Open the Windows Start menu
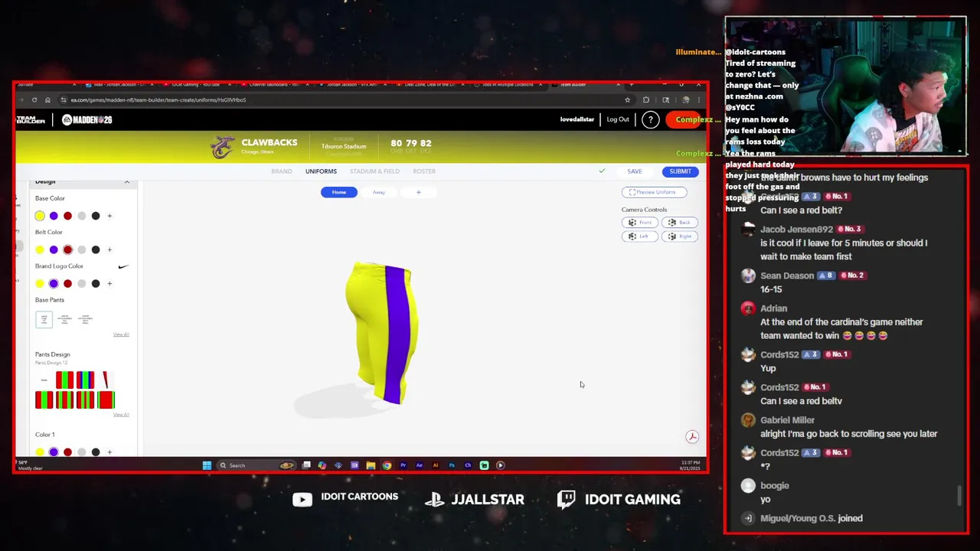The height and width of the screenshot is (551, 980). pos(207,465)
